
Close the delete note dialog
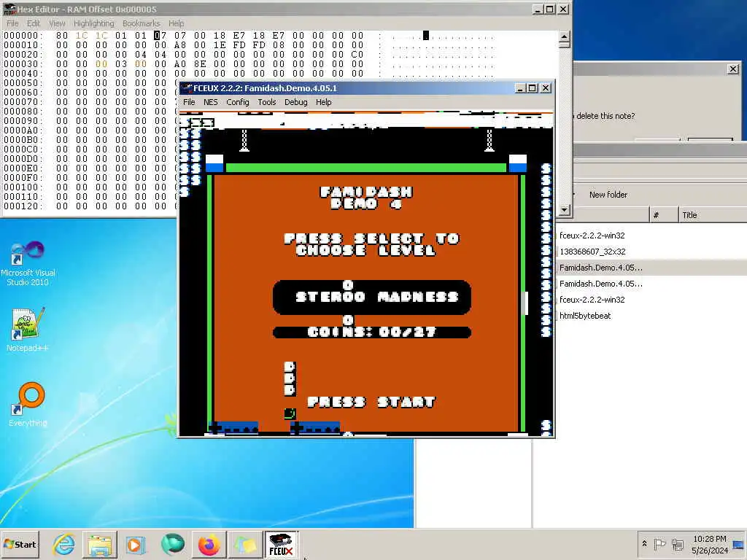click(733, 69)
